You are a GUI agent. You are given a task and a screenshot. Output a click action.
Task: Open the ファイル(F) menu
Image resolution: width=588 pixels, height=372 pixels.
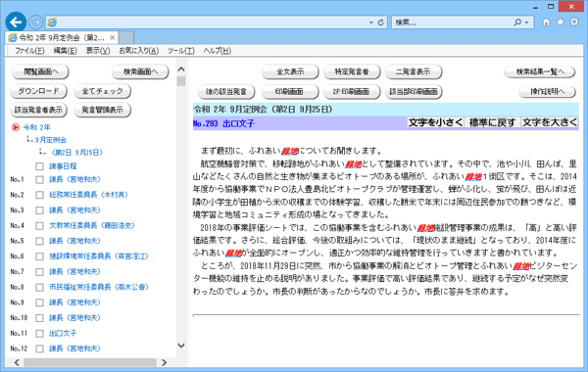[29, 51]
